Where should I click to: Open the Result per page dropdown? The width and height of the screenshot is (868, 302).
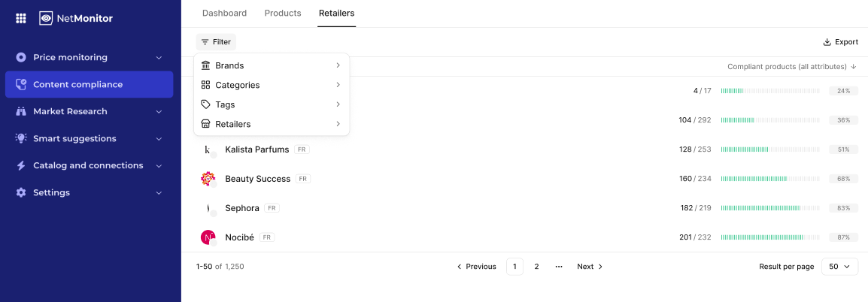[x=839, y=267]
